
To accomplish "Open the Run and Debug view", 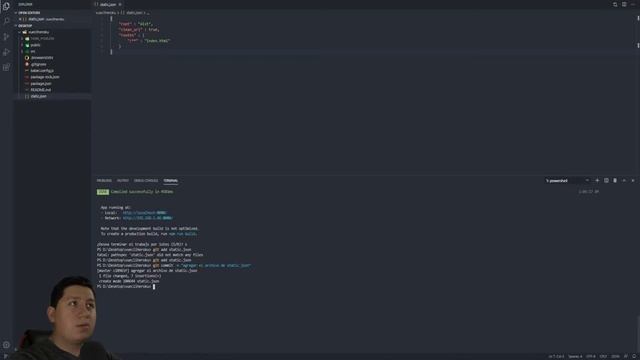I will 6,52.
